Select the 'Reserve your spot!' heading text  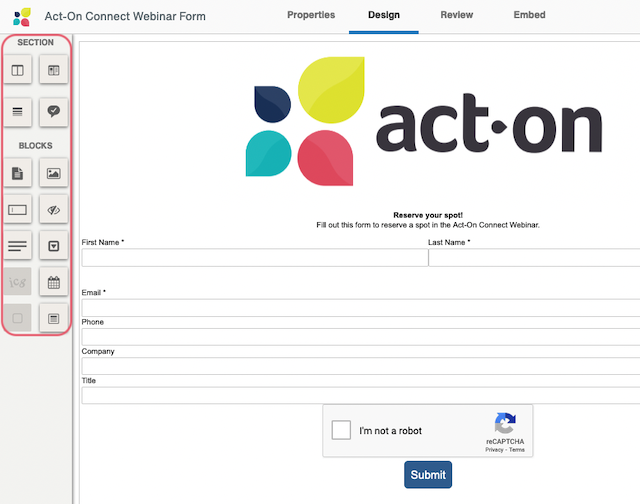click(x=428, y=215)
